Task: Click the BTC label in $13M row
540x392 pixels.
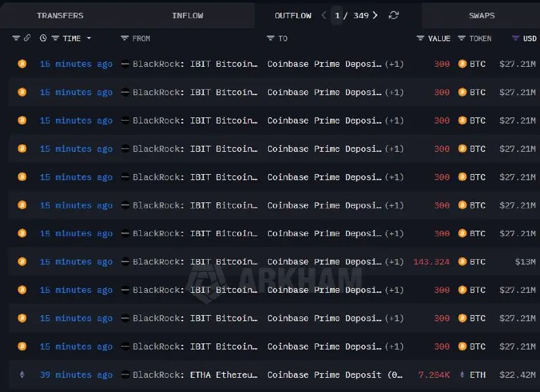Action: [478, 262]
